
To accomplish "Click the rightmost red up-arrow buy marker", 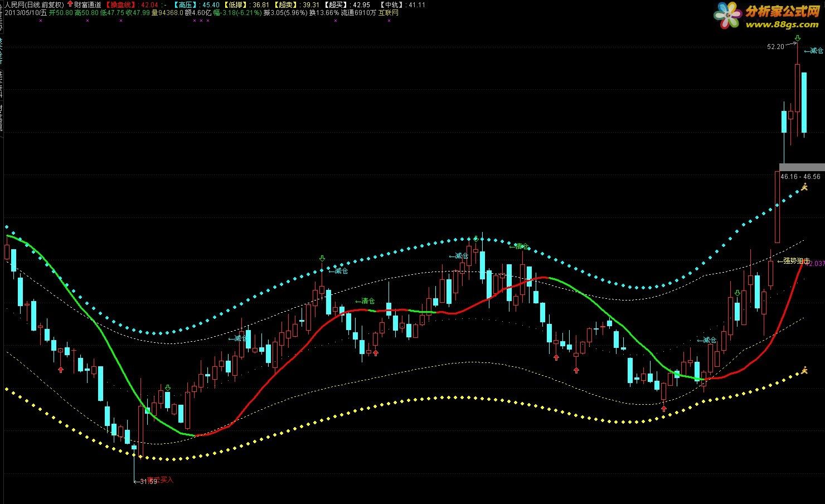I will 663,408.
